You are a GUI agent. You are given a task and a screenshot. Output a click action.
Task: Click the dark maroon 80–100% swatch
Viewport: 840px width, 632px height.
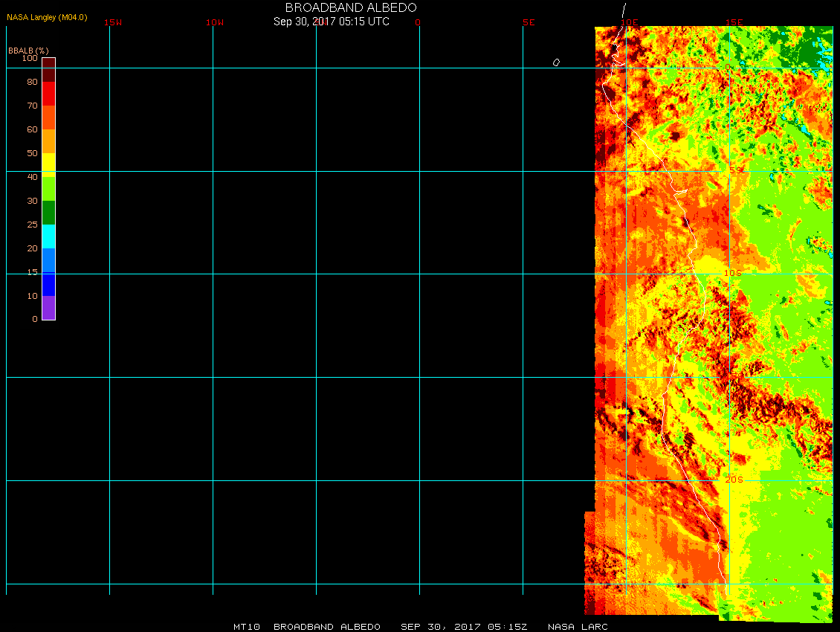tap(48, 70)
